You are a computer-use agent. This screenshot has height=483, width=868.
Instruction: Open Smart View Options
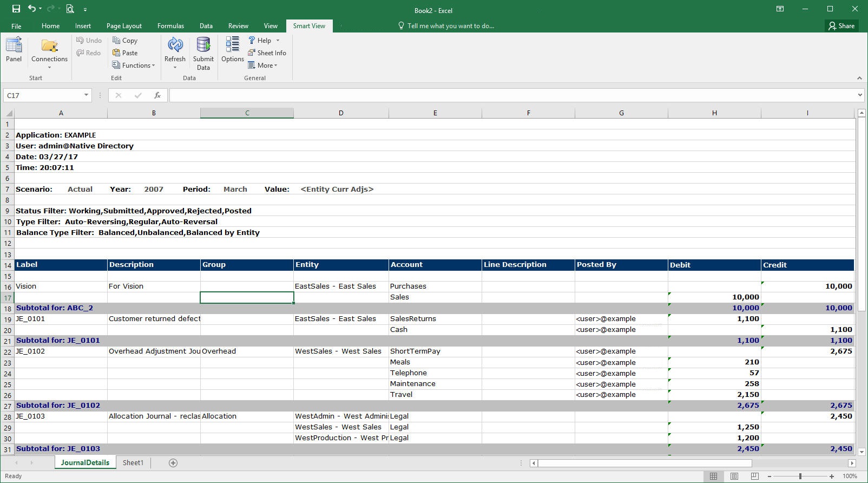click(232, 50)
